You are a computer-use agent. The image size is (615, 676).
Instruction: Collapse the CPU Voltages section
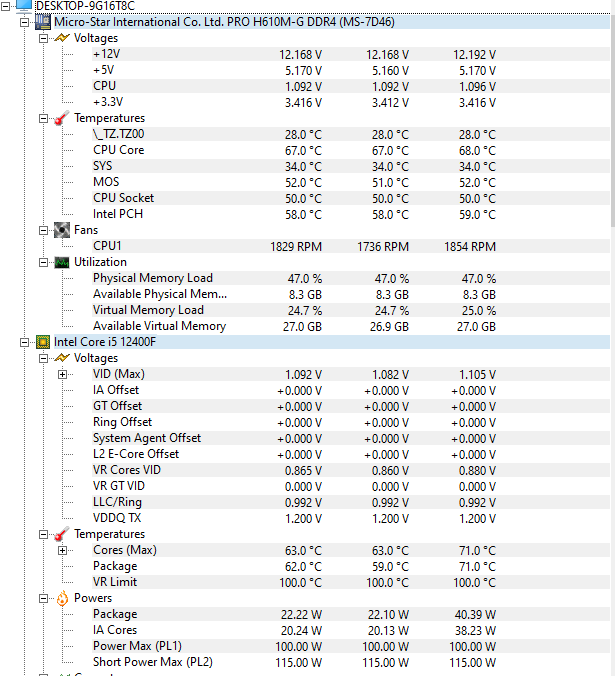coord(44,358)
